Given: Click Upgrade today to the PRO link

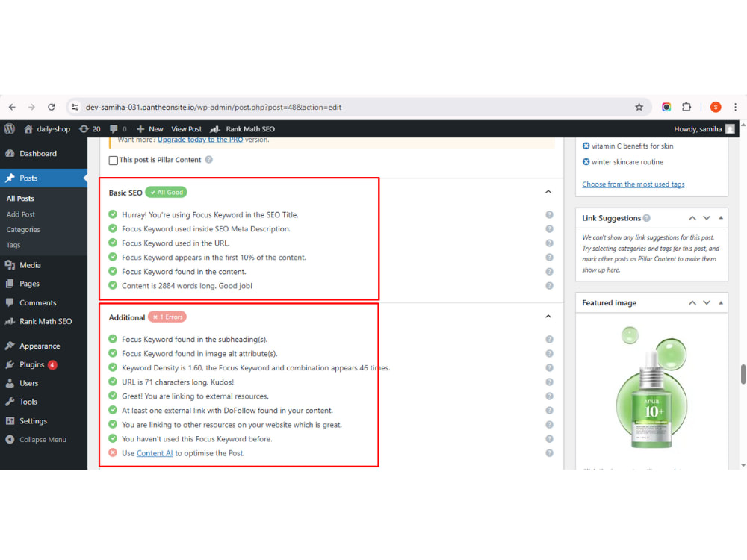Looking at the screenshot, I should pyautogui.click(x=200, y=140).
